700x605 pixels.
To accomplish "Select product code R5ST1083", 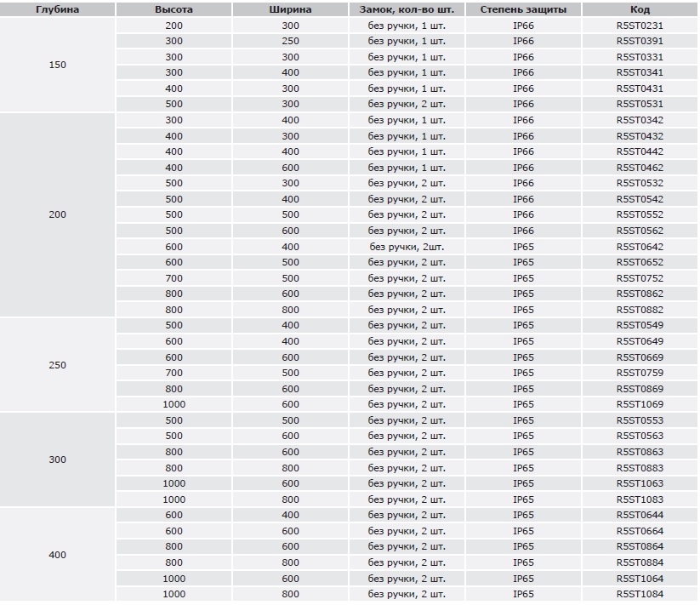I will click(x=640, y=499).
